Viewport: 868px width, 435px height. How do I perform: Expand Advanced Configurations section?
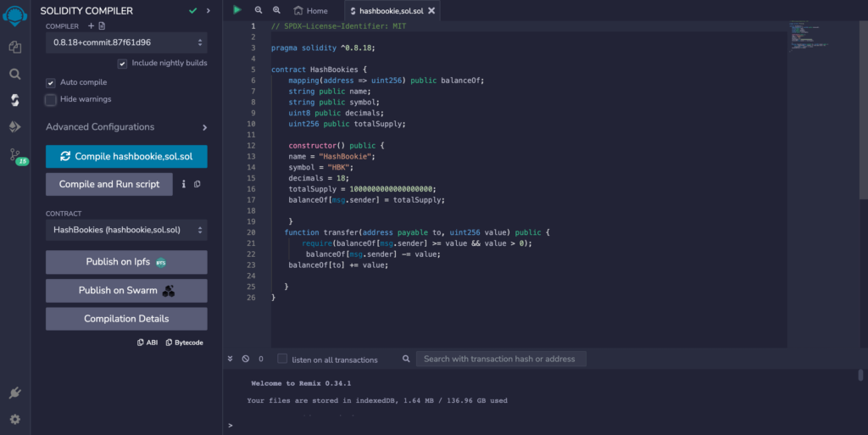(x=126, y=126)
